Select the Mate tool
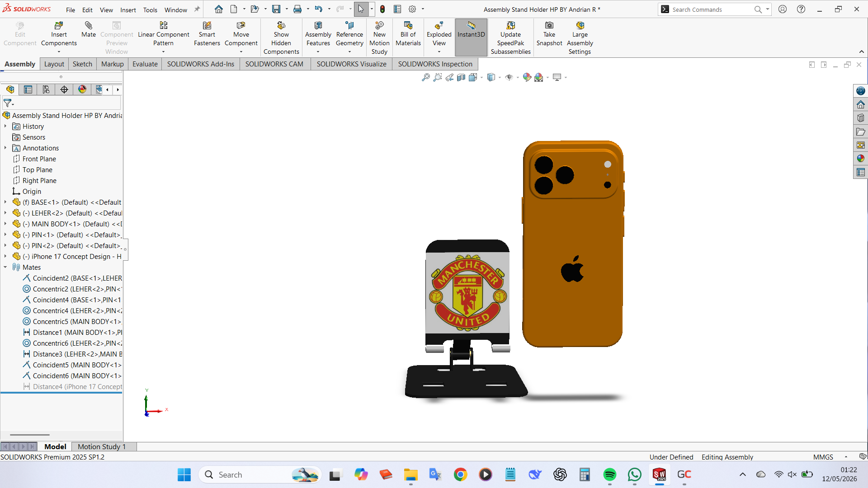Screen dimensions: 868x488 pyautogui.click(x=89, y=30)
